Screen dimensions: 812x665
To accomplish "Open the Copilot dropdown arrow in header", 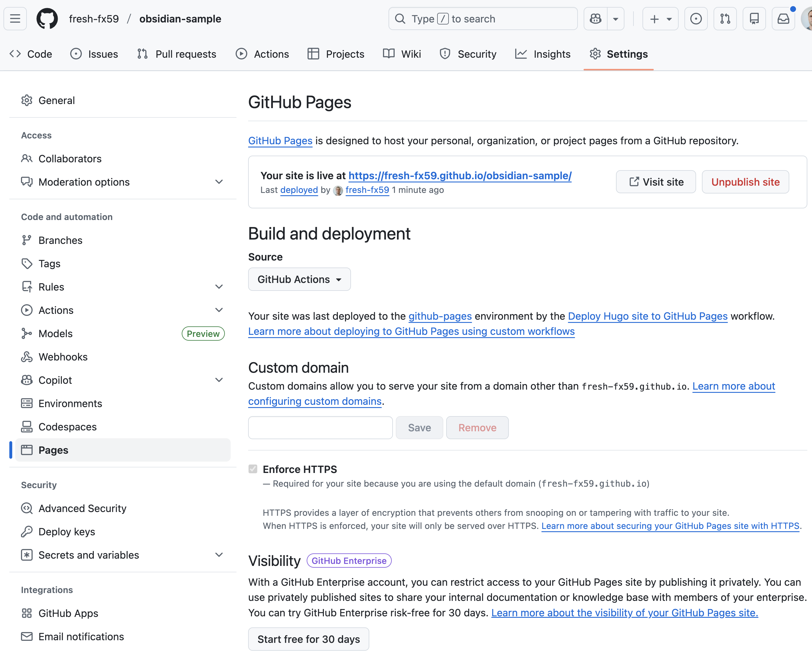I will [615, 19].
